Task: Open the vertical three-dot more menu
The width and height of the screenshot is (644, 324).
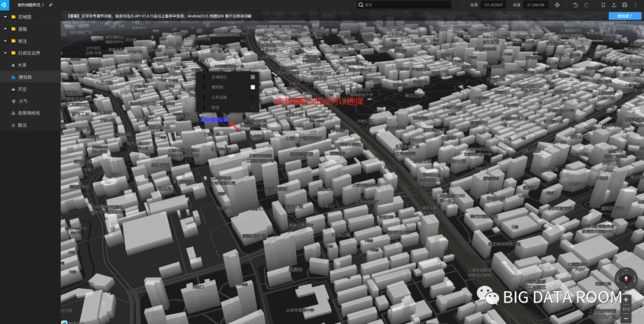Action: [636, 5]
